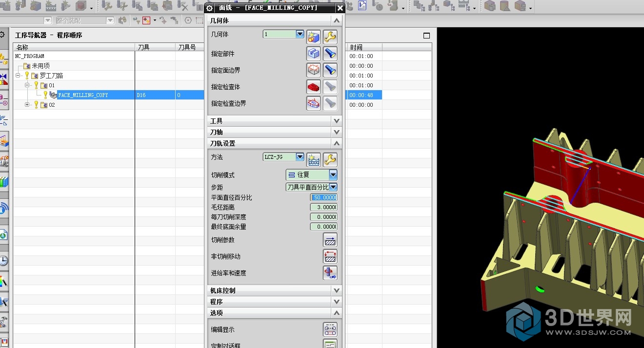Select check body in 指定检查体 row
This screenshot has height=348, width=644.
click(x=313, y=86)
